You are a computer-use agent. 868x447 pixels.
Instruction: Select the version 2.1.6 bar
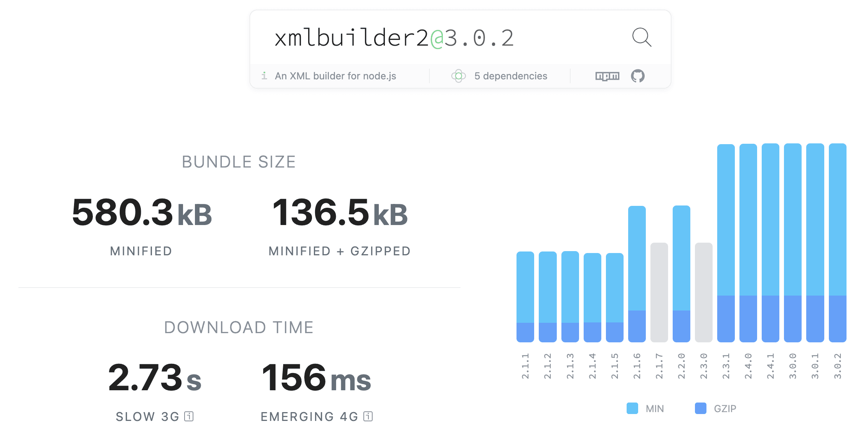tap(637, 274)
